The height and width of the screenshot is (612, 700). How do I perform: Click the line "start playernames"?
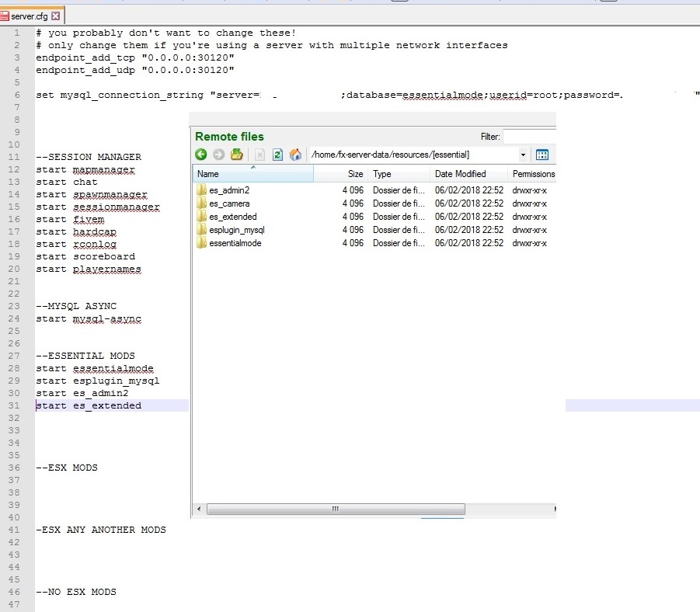[x=89, y=269]
